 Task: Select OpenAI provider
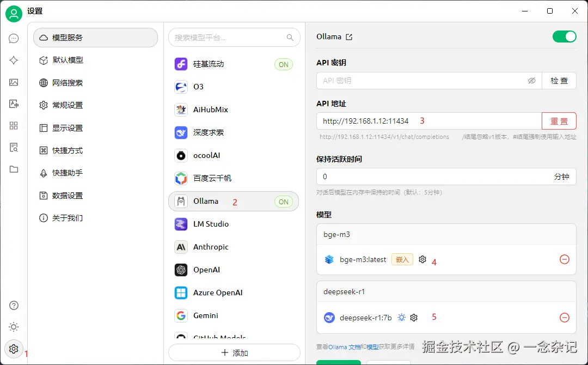pyautogui.click(x=234, y=270)
